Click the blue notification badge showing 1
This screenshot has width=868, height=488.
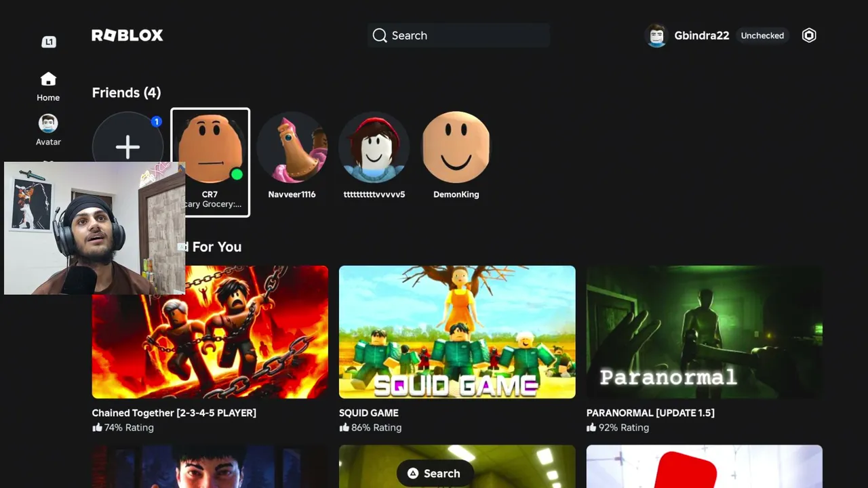point(157,122)
